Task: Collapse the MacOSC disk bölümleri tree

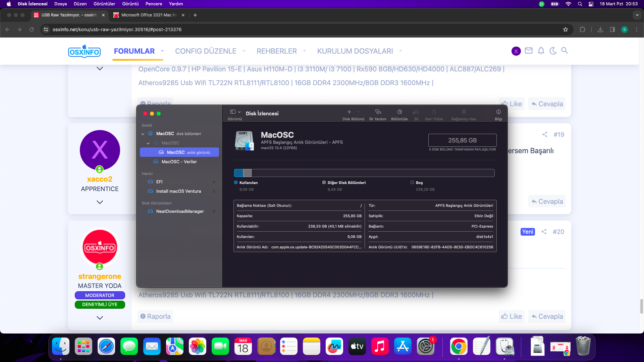Action: tap(143, 134)
